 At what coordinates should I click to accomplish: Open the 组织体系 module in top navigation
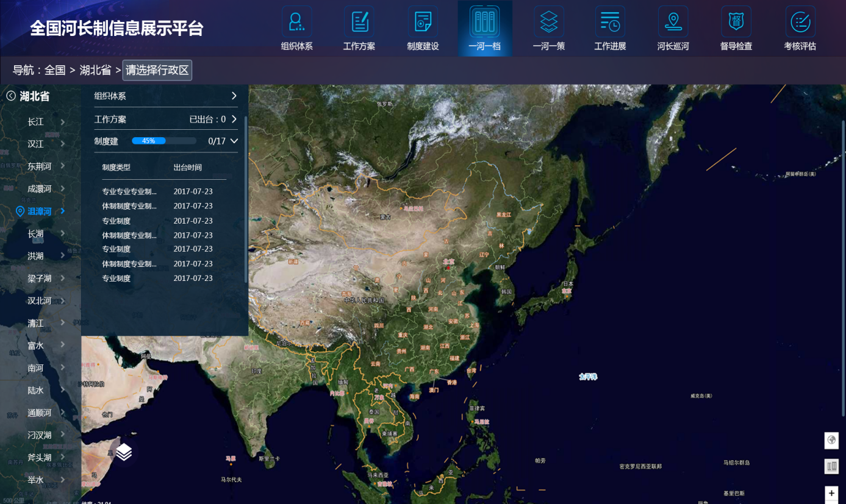[296, 29]
